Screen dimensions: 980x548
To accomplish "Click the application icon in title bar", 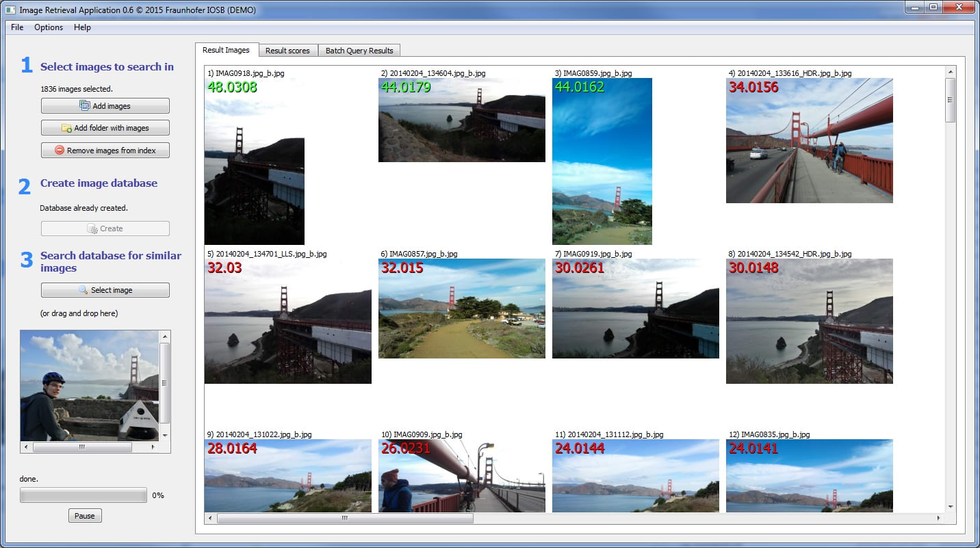I will [10, 10].
